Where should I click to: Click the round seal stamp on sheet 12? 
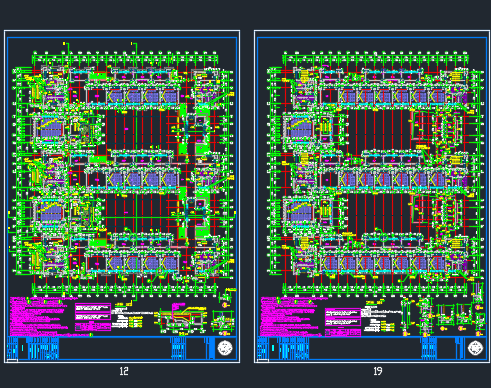coord(225,348)
